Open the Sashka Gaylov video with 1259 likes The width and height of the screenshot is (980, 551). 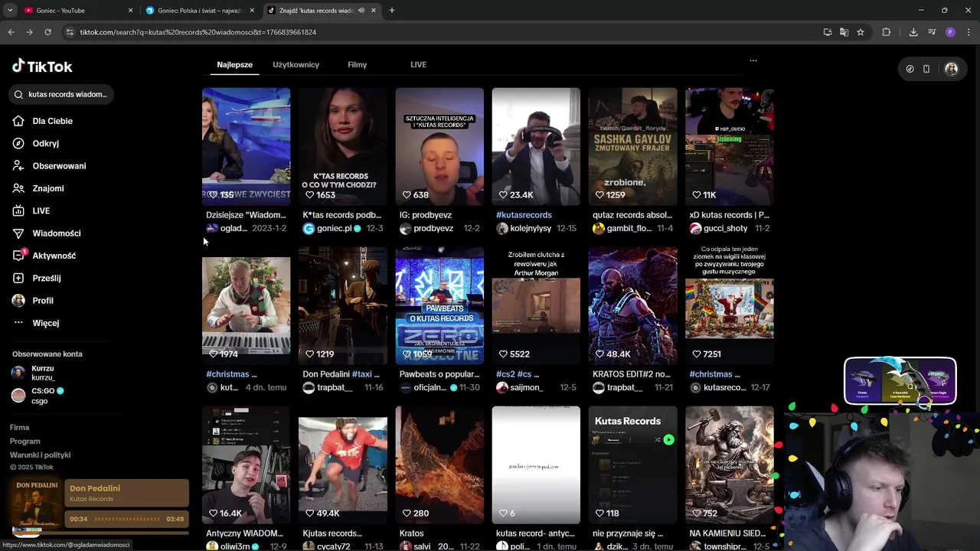(632, 146)
